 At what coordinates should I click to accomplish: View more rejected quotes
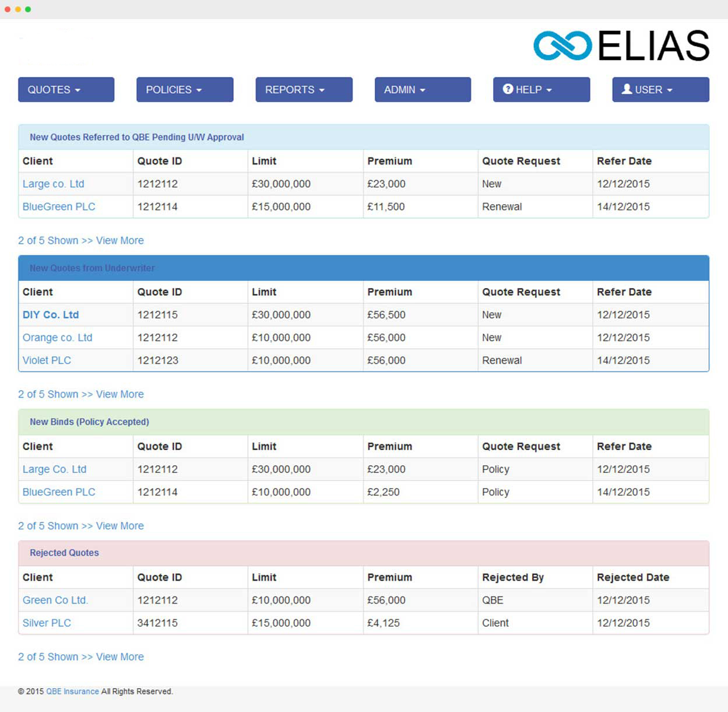click(119, 657)
